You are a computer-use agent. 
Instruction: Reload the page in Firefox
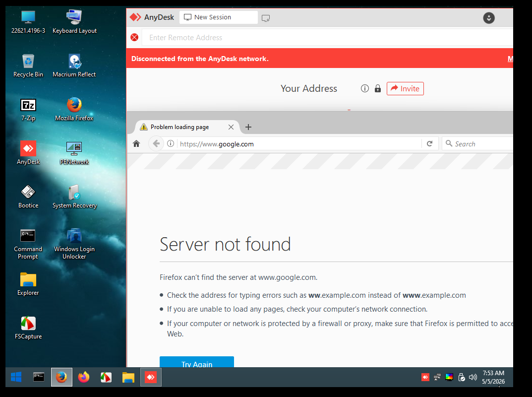[x=430, y=143]
